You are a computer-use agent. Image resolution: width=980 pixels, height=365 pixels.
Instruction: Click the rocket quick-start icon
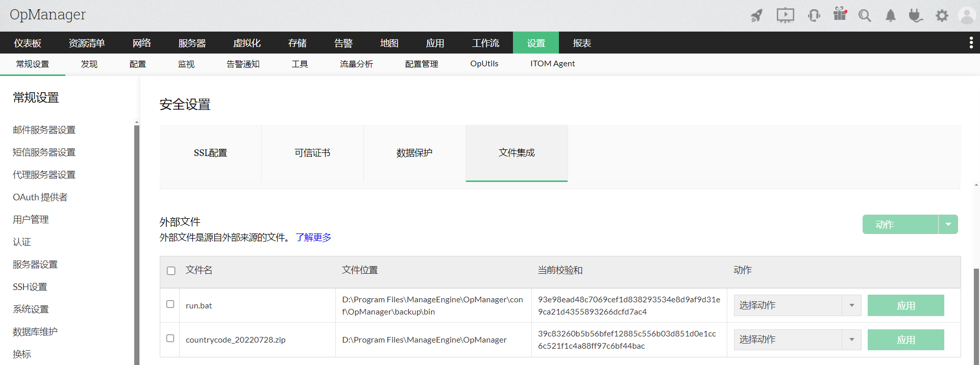[756, 16]
